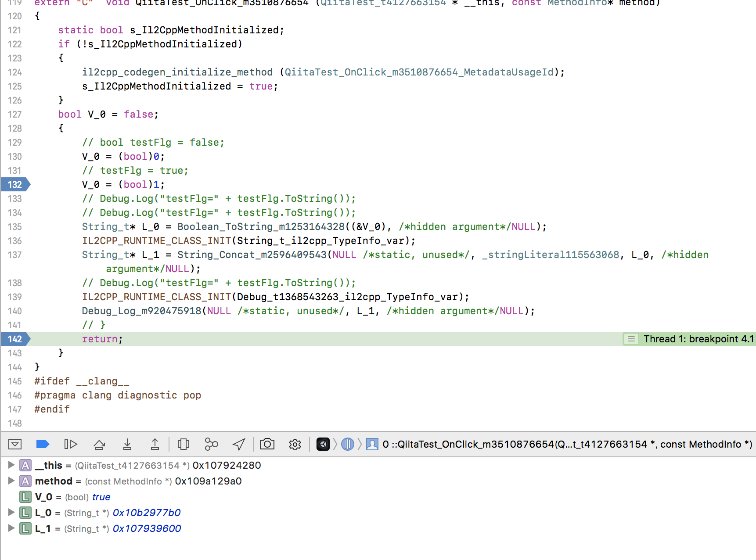
Task: Expand the __this variable
Action: click(11, 465)
